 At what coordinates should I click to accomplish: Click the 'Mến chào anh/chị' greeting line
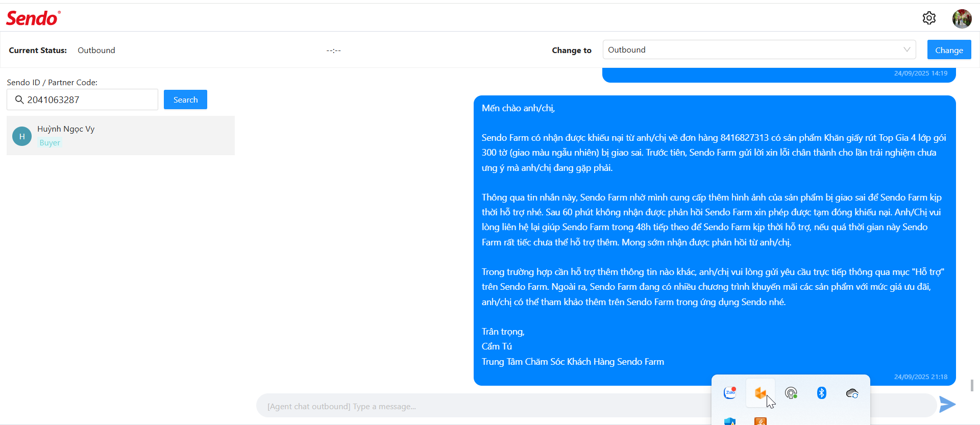[518, 108]
